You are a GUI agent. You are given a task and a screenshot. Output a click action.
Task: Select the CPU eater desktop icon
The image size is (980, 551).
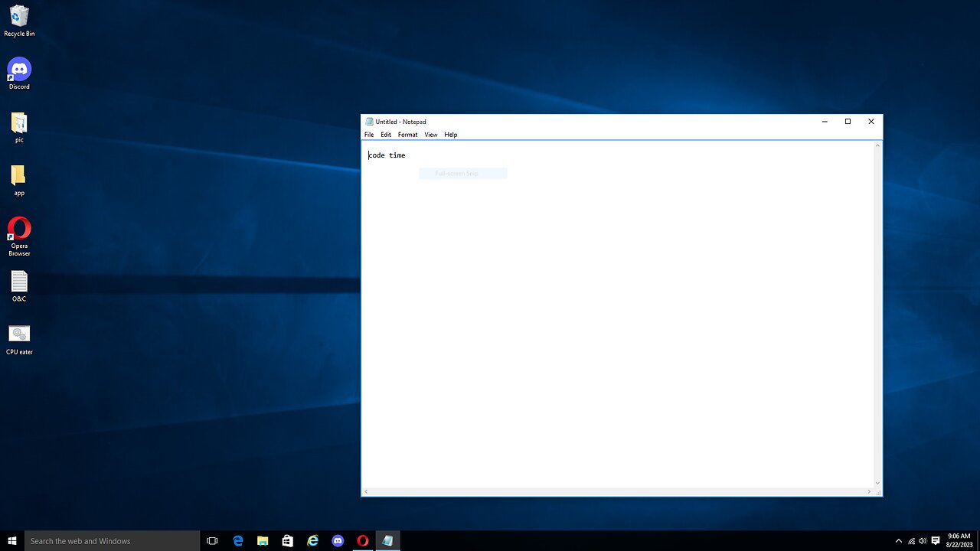point(19,340)
